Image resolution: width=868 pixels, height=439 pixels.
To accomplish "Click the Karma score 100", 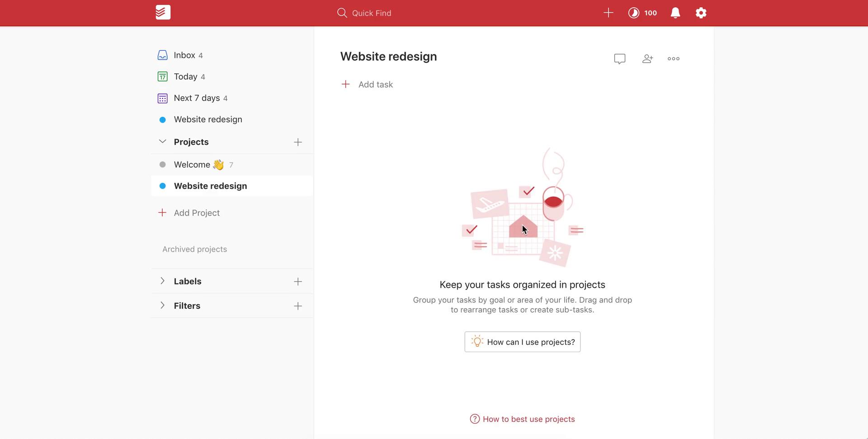I will (x=651, y=13).
